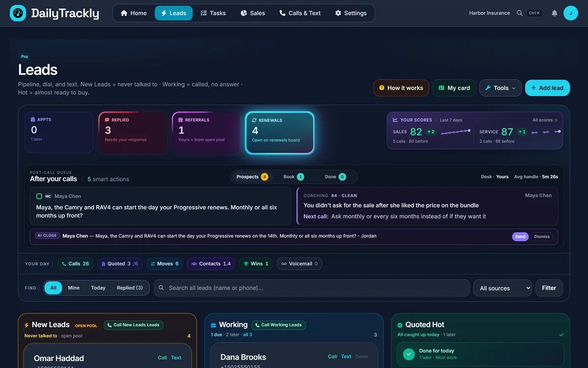Viewport: 588px width, 368px height.
Task: Open My card button
Action: pyautogui.click(x=454, y=88)
